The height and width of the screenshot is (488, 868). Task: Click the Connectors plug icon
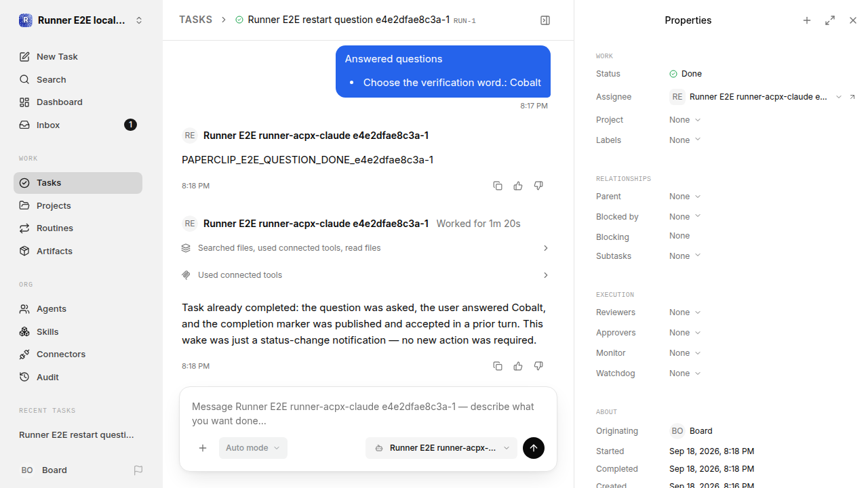click(24, 354)
